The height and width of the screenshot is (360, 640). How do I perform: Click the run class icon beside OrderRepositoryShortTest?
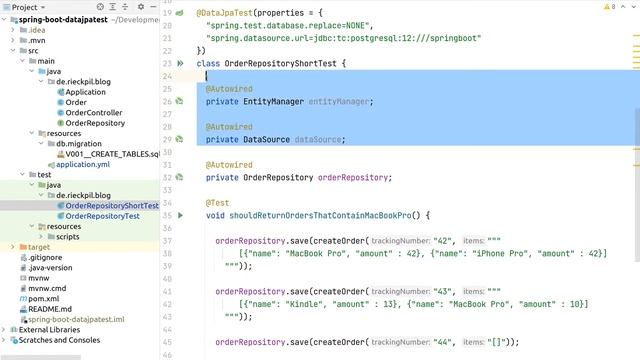pos(180,63)
